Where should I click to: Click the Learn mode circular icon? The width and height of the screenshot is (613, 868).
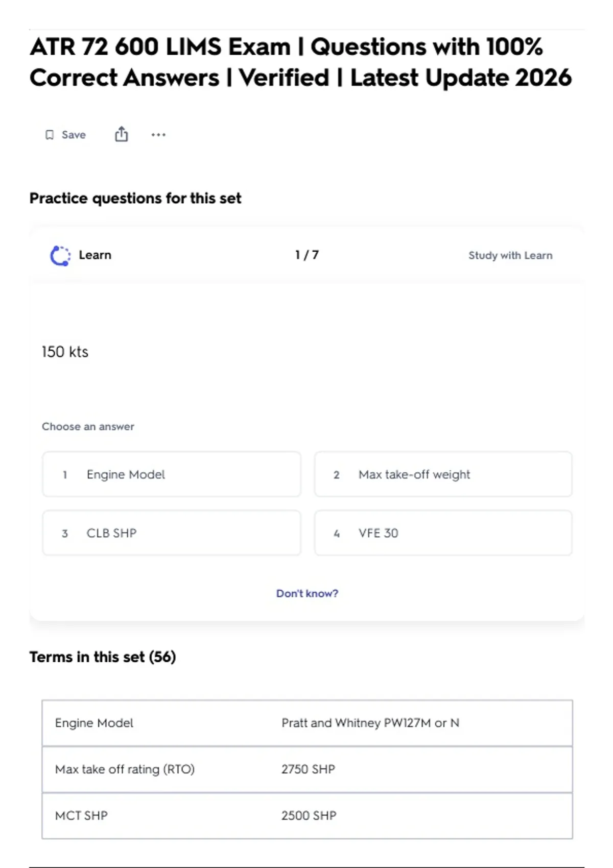click(x=60, y=255)
